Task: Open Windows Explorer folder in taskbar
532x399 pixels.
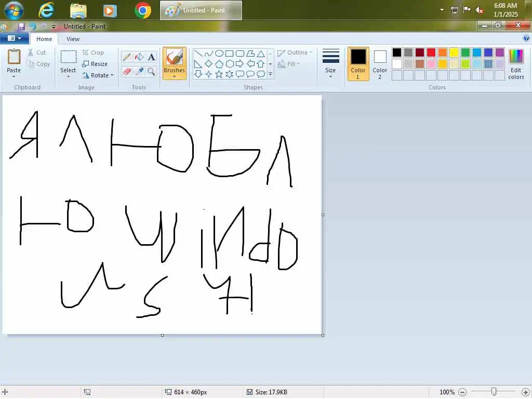Action: 78,10
